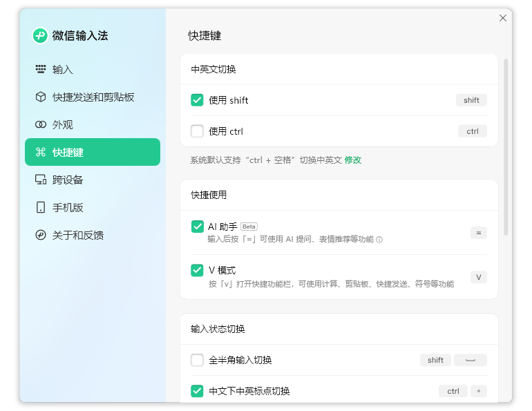Click the command icon beside 快捷键
Screen dimensions: 532x411
41,152
